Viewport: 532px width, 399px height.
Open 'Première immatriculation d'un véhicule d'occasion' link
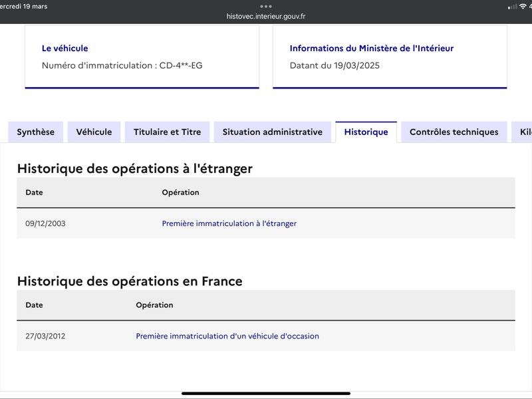click(x=227, y=336)
